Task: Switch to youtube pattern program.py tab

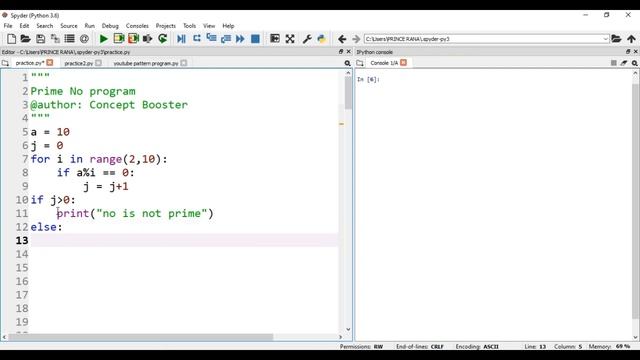Action: click(146, 63)
